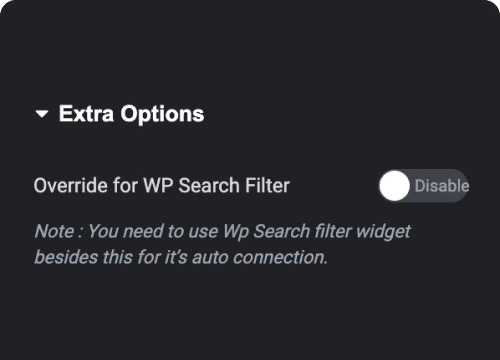500x360 pixels.
Task: Click the downward triangle beside Extra Options
Action: [x=42, y=114]
